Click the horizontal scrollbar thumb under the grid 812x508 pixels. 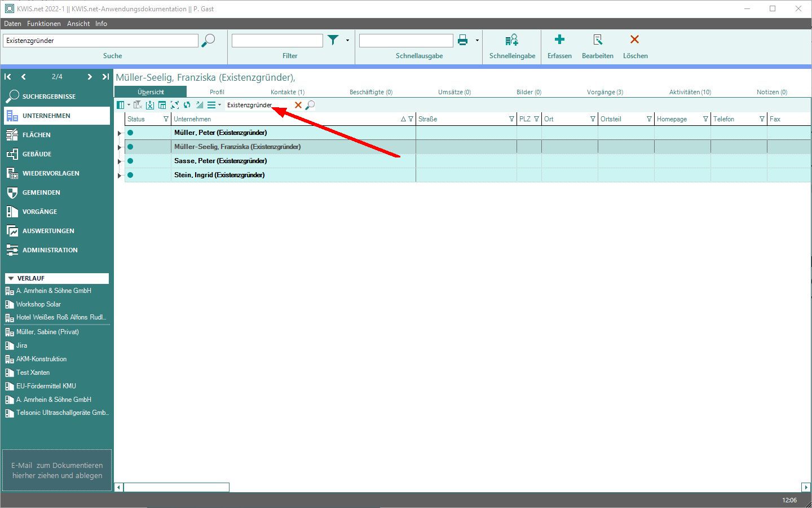pos(176,487)
